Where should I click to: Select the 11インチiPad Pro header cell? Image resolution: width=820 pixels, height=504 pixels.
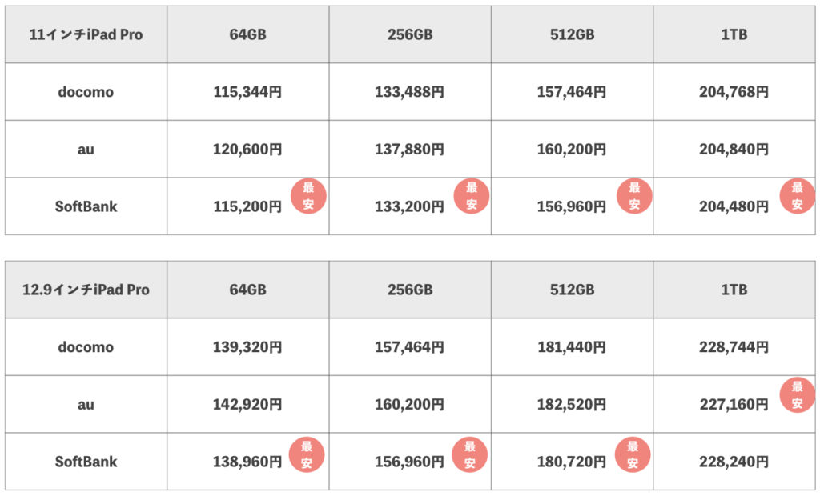click(86, 34)
